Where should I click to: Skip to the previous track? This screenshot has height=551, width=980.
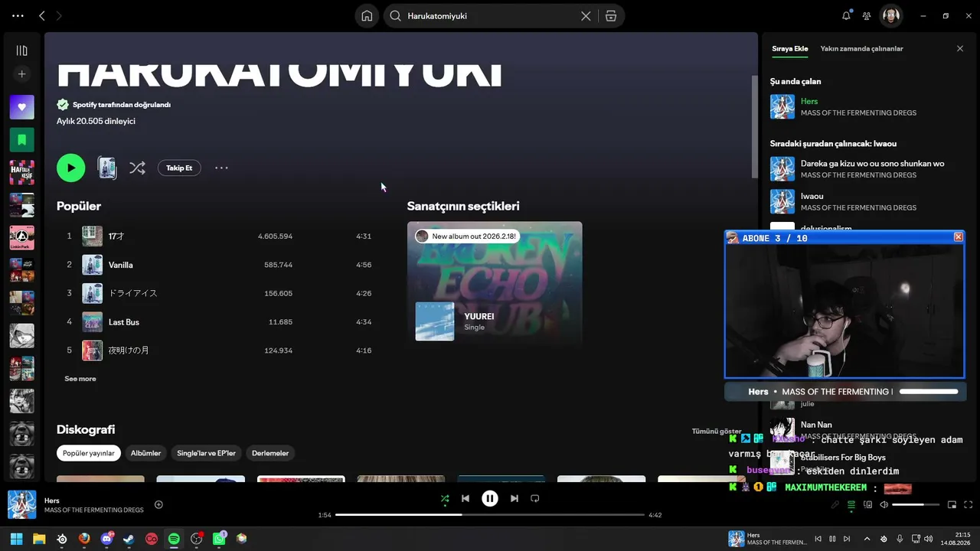coord(465,498)
